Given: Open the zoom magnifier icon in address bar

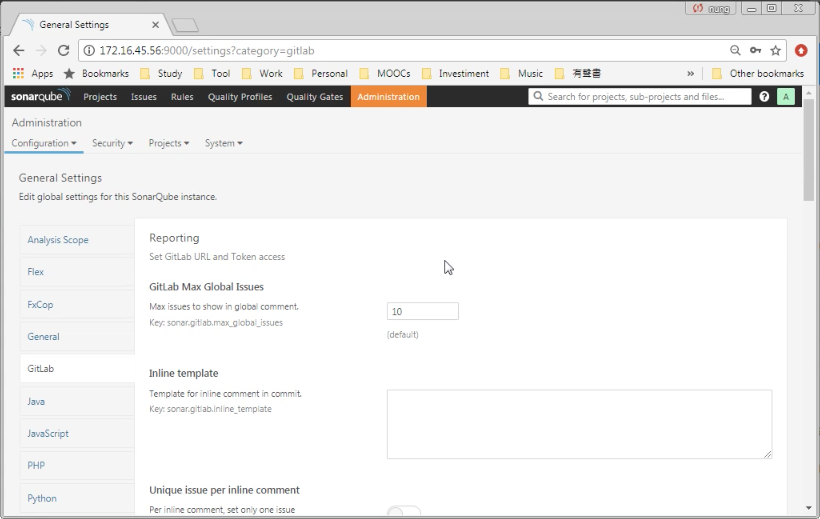Looking at the screenshot, I should (735, 50).
